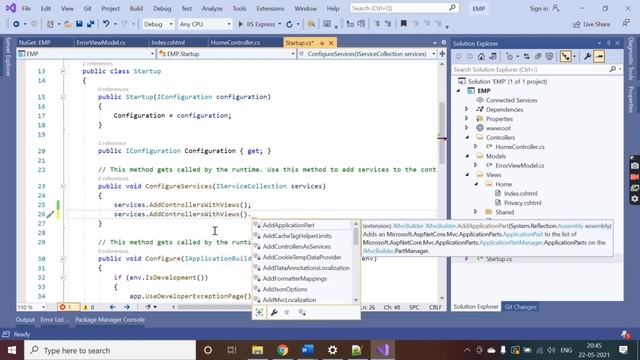The width and height of the screenshot is (640, 360).
Task: Click the Visual Studio Search (Ctrl+Q) box
Action: [x=404, y=8]
